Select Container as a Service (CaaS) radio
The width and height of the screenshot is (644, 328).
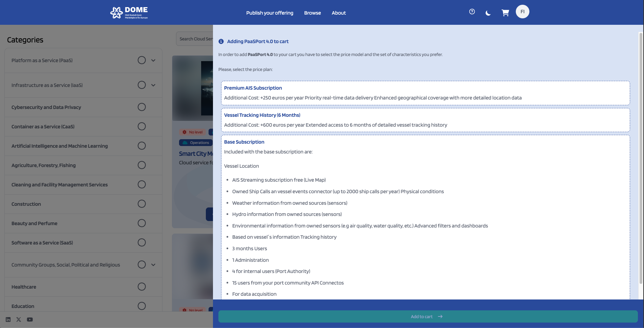pos(142,126)
